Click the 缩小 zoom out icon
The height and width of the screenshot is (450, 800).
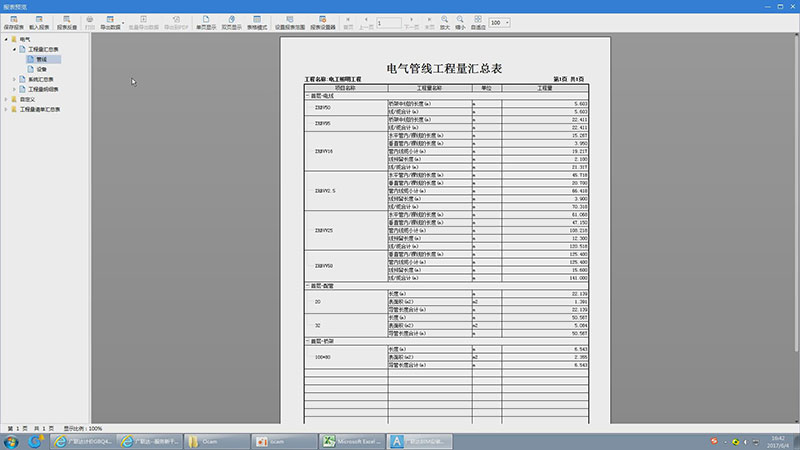point(459,21)
